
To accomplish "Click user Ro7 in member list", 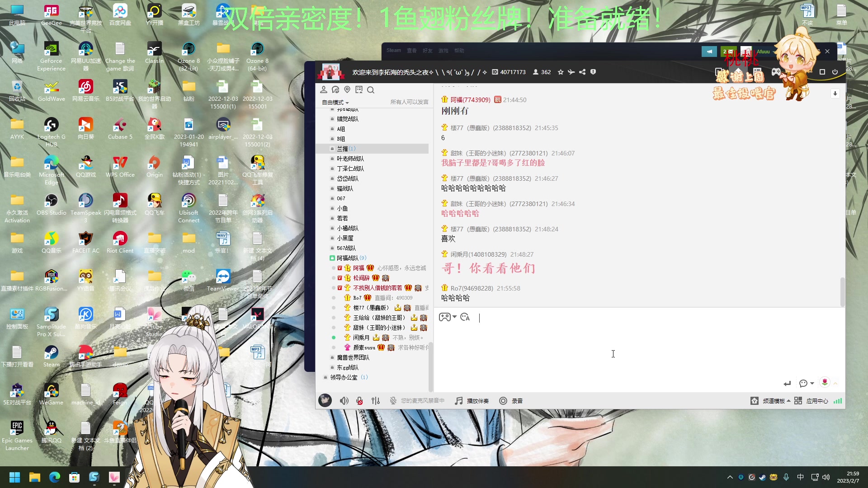I will (357, 298).
